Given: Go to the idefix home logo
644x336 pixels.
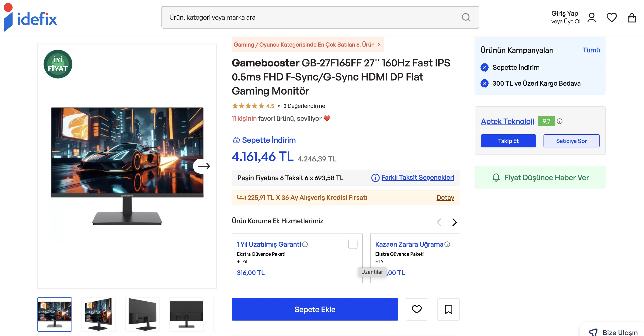Looking at the screenshot, I should pos(31,18).
